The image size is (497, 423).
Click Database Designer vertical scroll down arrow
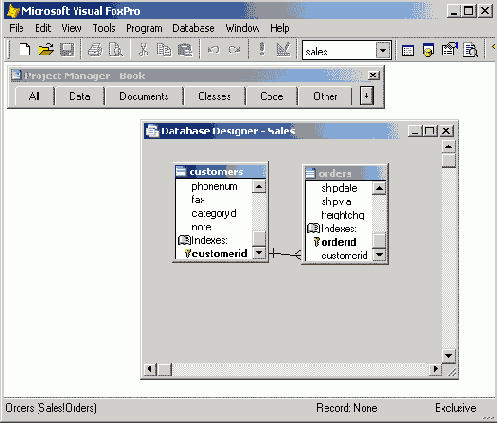click(449, 356)
